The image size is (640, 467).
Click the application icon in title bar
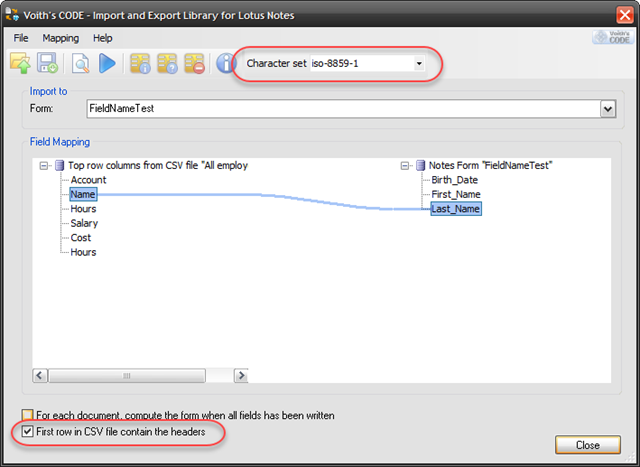(x=12, y=14)
